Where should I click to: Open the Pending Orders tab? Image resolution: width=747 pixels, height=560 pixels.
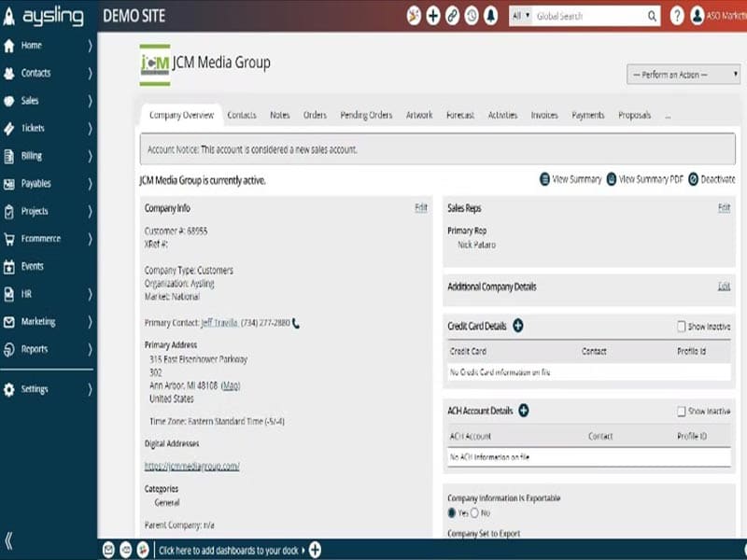click(x=366, y=116)
